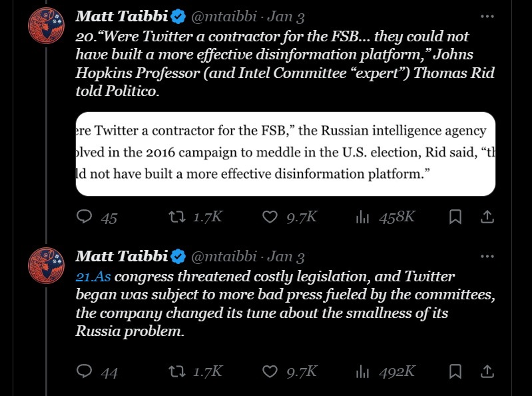The image size is (532, 396).
Task: Open the Politico quote image attachment
Action: tap(285, 153)
